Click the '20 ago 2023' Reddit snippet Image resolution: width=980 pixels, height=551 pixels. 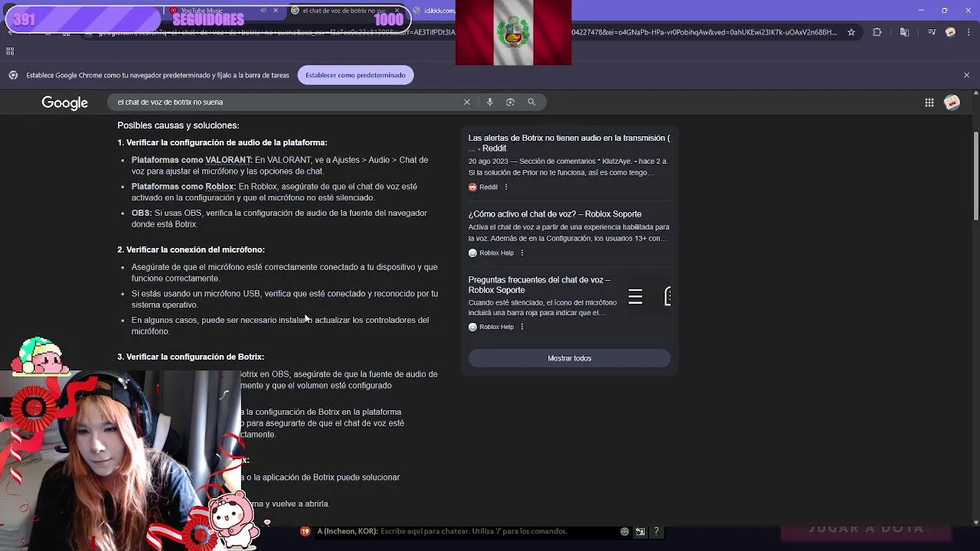568,167
